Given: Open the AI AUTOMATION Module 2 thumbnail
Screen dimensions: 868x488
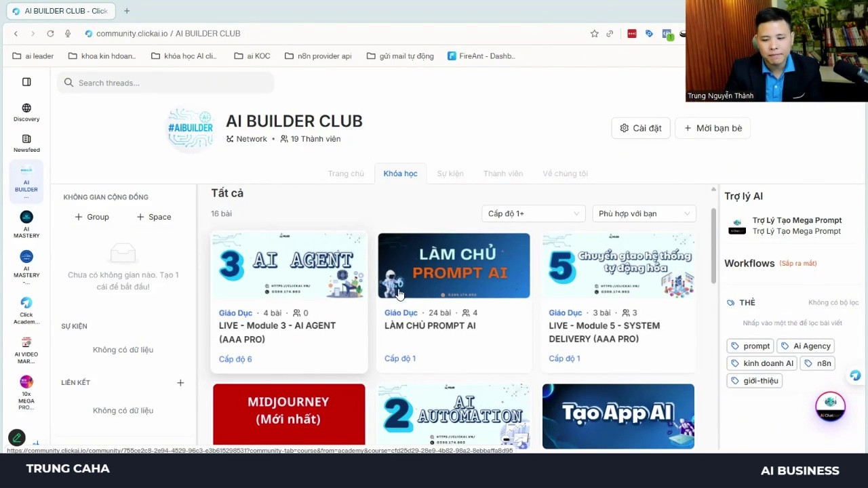Looking at the screenshot, I should tap(454, 416).
